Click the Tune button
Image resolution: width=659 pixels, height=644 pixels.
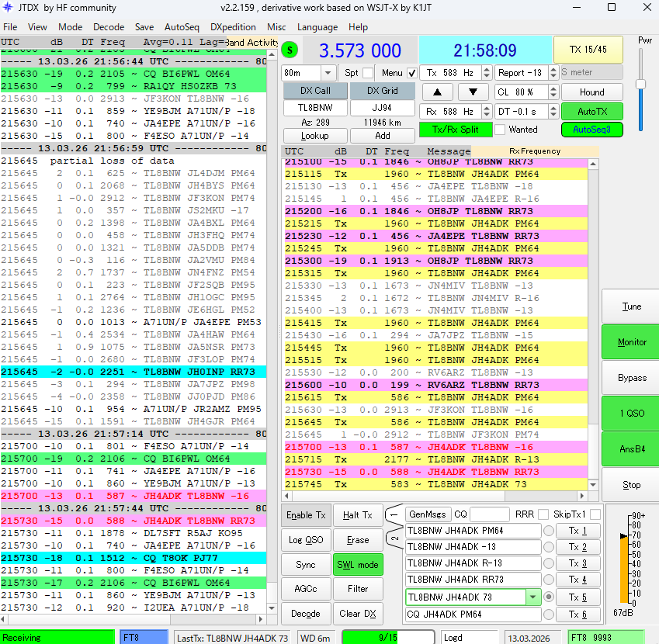[631, 306]
